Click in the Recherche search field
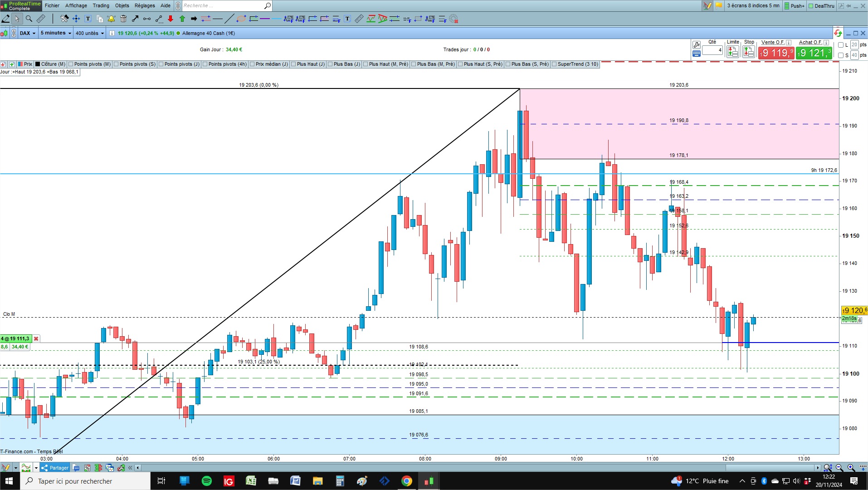 (x=223, y=6)
